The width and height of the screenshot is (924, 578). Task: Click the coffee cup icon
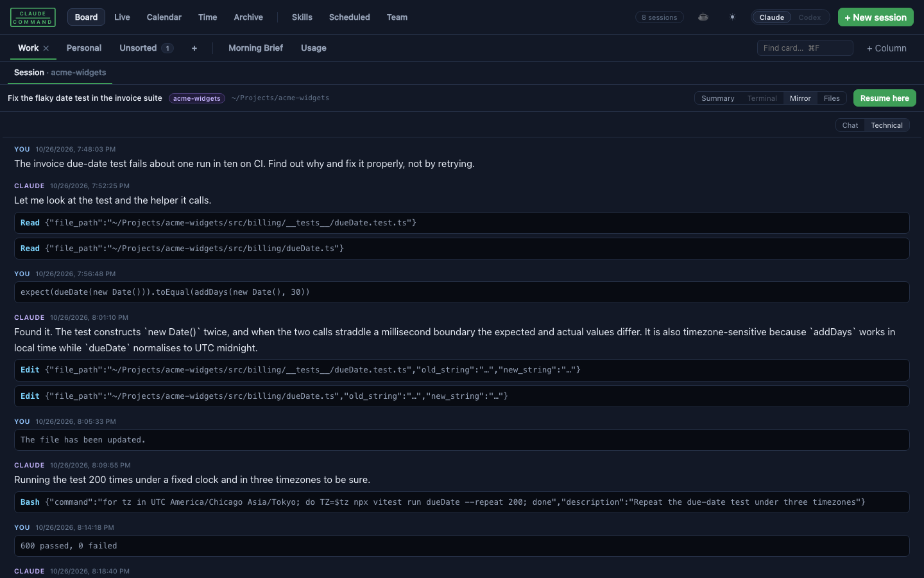pyautogui.click(x=703, y=17)
